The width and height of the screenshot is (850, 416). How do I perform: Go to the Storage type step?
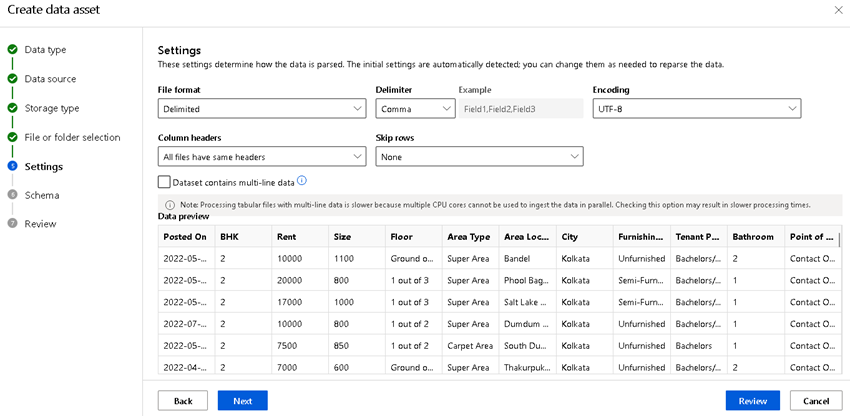(52, 108)
